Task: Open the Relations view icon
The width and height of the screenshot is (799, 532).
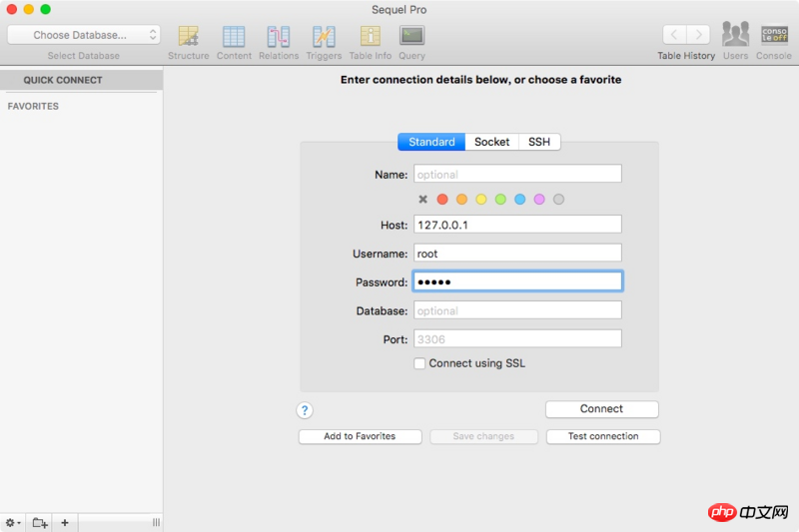Action: [279, 37]
